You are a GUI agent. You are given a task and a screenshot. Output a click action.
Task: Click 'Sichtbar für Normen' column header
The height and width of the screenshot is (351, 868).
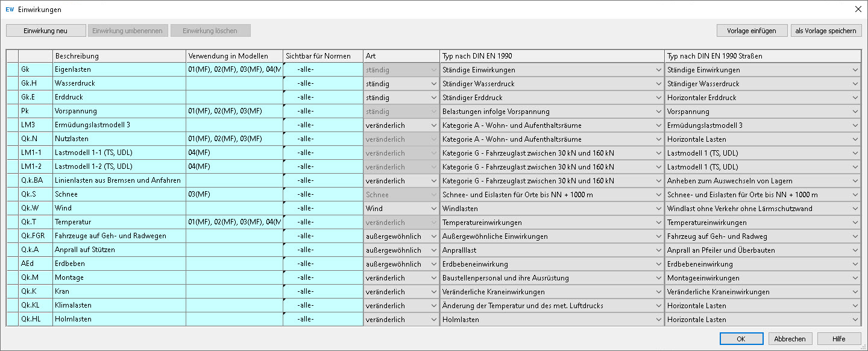(x=323, y=56)
